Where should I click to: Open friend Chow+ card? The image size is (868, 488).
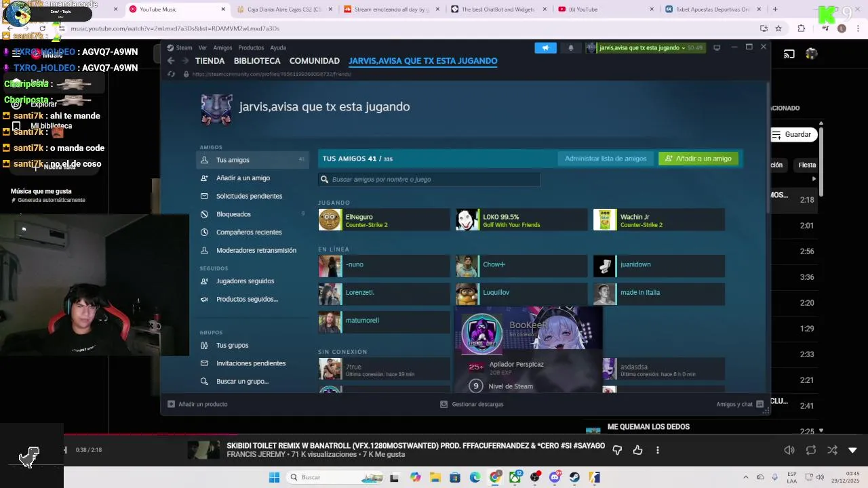click(521, 266)
